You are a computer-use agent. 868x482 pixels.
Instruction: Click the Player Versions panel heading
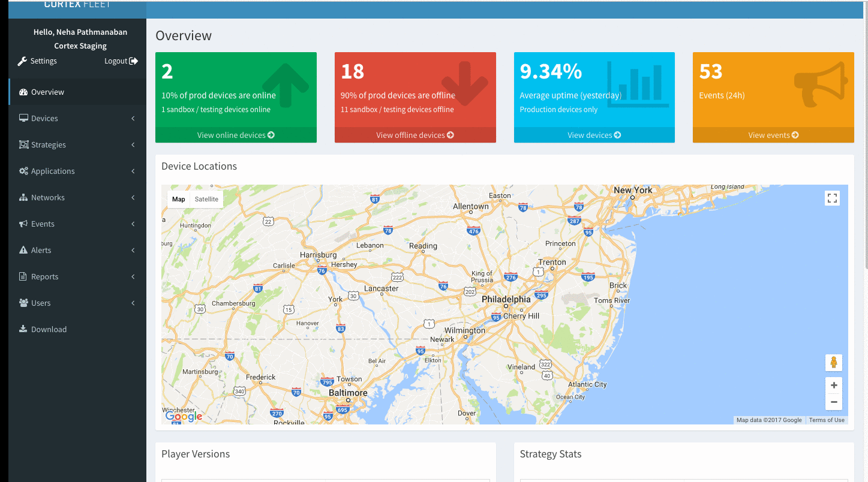click(196, 454)
